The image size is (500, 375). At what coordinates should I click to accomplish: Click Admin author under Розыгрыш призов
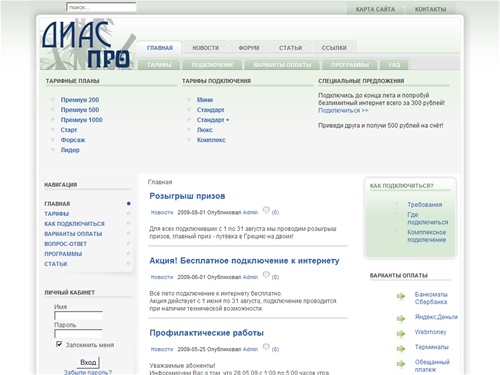click(x=250, y=212)
